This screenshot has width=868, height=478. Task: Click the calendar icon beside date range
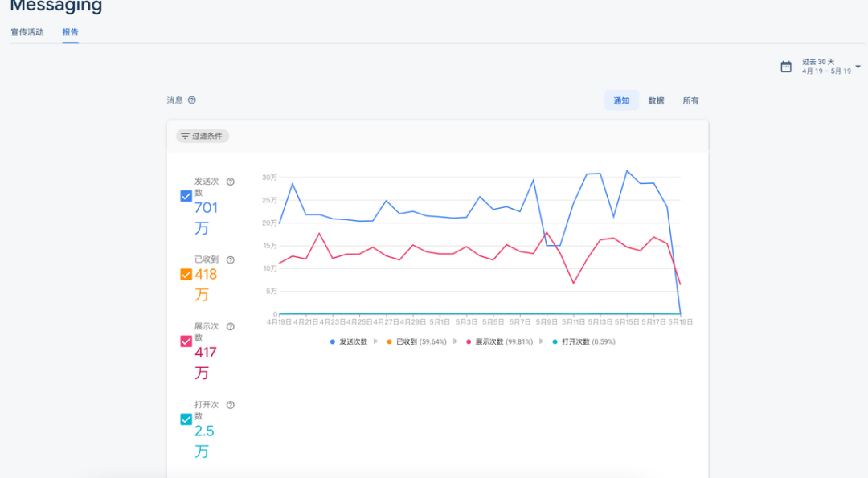tap(786, 67)
